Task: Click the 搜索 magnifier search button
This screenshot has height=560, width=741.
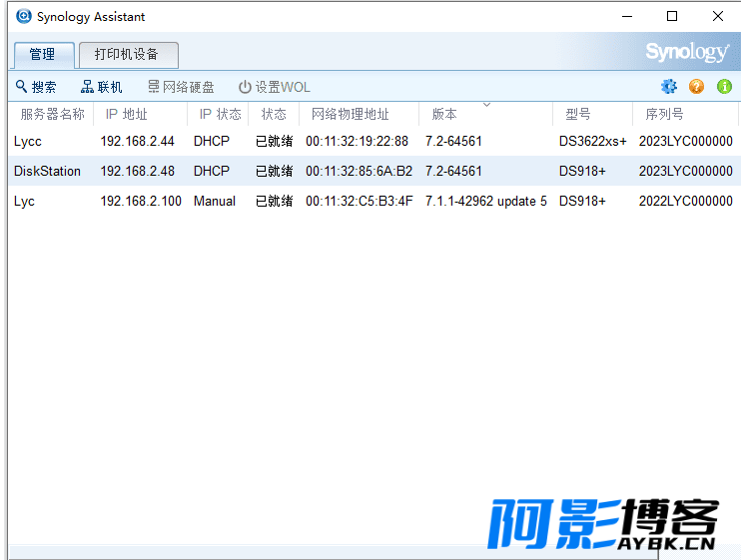Action: click(36, 87)
